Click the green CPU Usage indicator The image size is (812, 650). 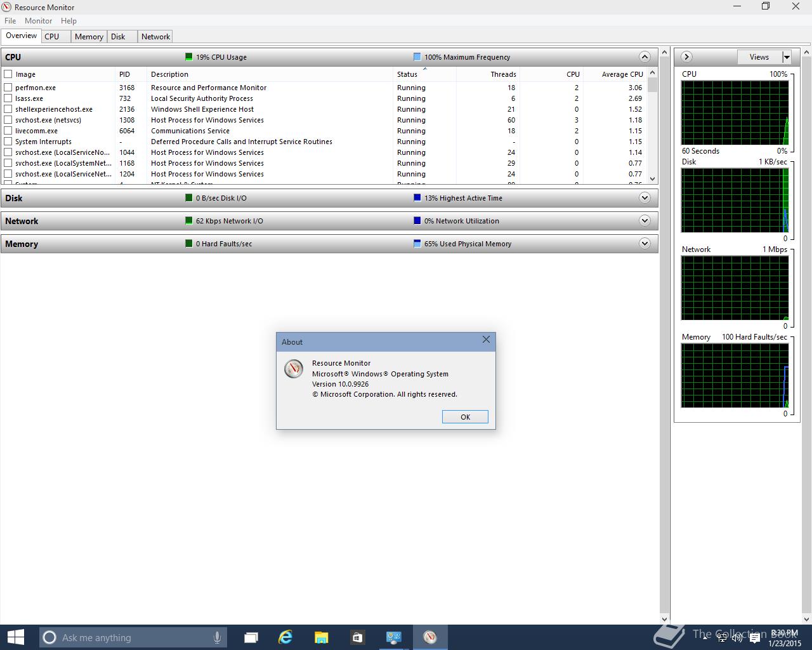point(188,56)
